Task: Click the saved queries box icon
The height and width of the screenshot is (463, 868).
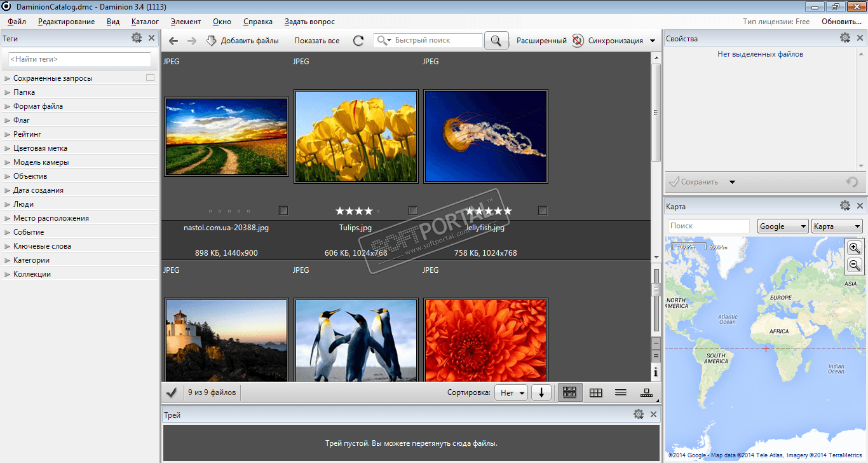Action: click(x=150, y=78)
